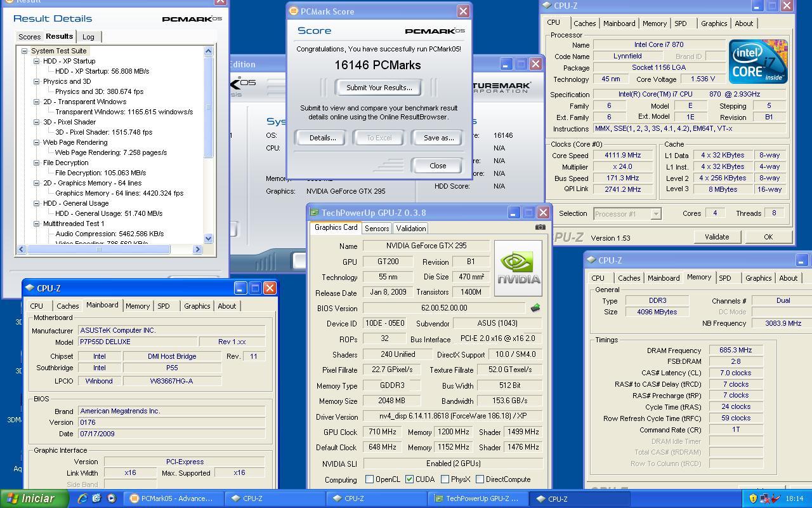Click the taskbar clock showing 18:14
The width and height of the screenshot is (812, 508).
click(x=794, y=498)
